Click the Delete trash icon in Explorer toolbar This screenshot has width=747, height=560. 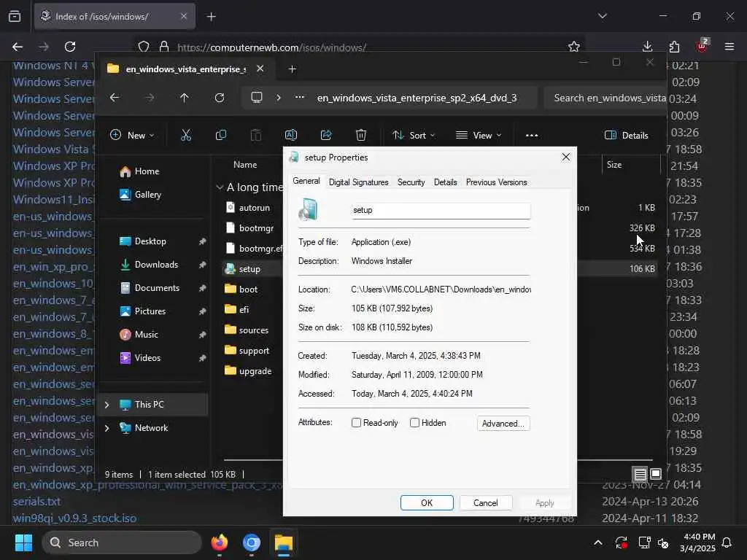coord(361,135)
